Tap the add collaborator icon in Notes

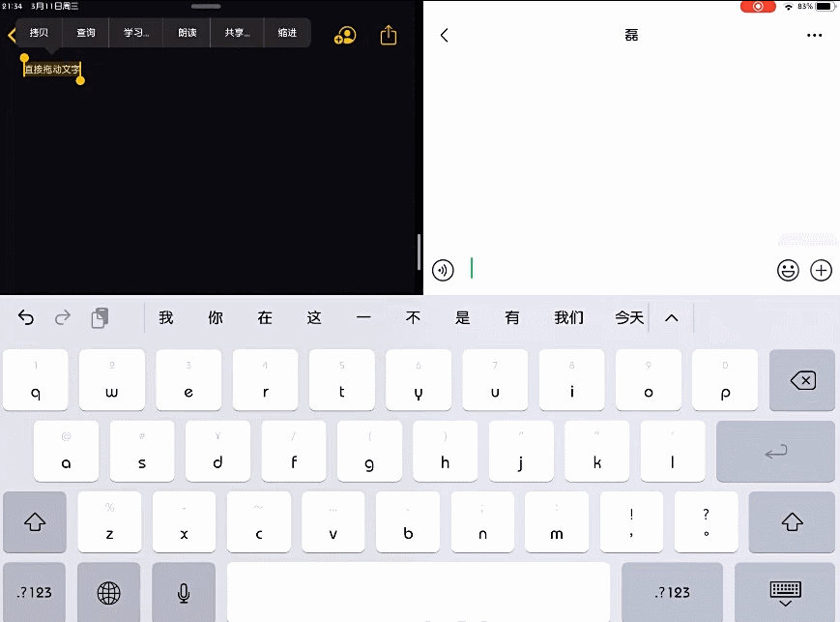tap(345, 36)
